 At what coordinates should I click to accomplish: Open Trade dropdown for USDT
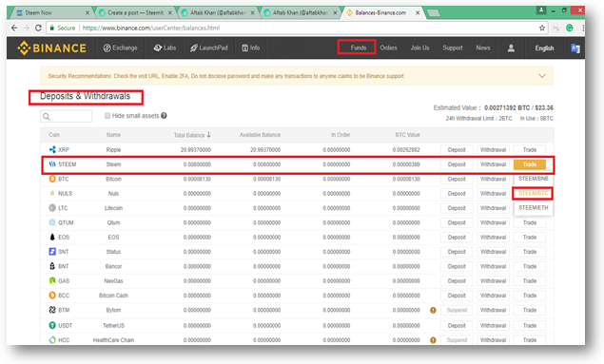coord(530,326)
